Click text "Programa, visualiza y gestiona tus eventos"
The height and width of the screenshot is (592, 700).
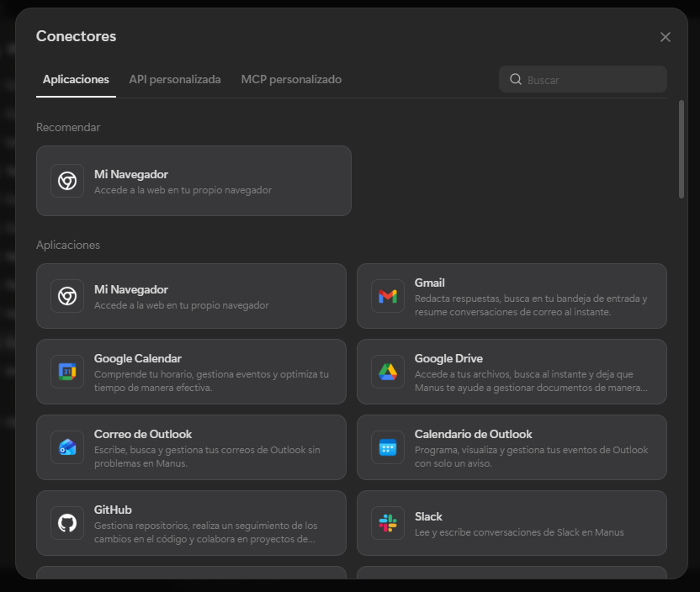[x=531, y=457]
